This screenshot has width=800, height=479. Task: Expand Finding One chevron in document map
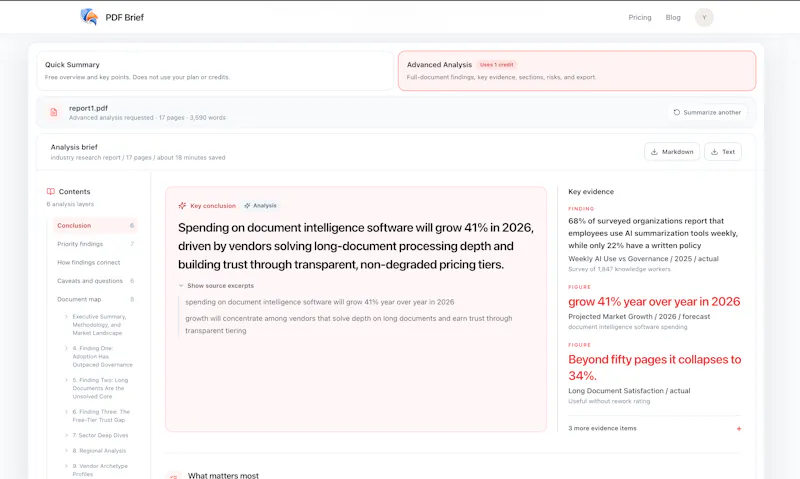coord(66,348)
